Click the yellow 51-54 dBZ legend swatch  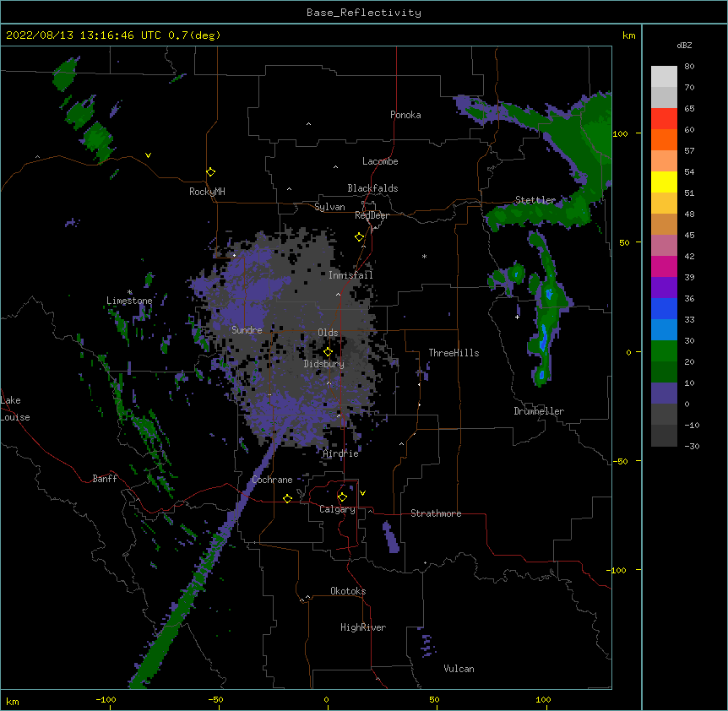664,182
